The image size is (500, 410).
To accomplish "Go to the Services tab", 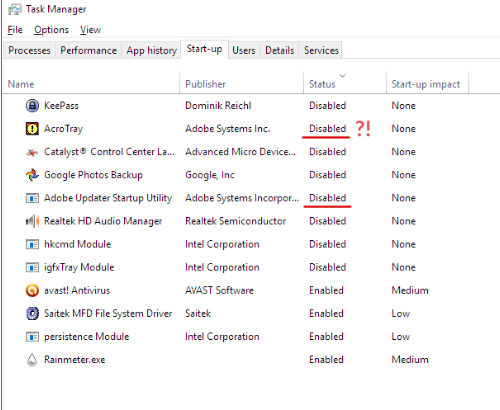I will pos(321,50).
